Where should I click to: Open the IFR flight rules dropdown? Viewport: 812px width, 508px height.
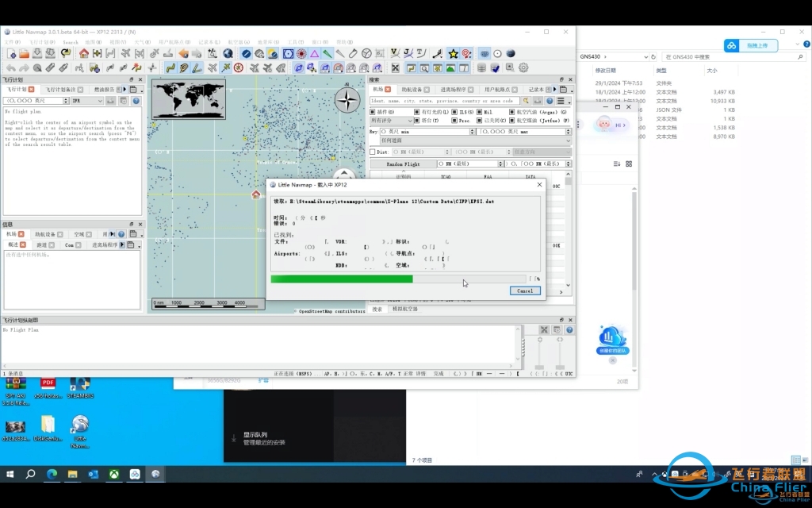87,101
